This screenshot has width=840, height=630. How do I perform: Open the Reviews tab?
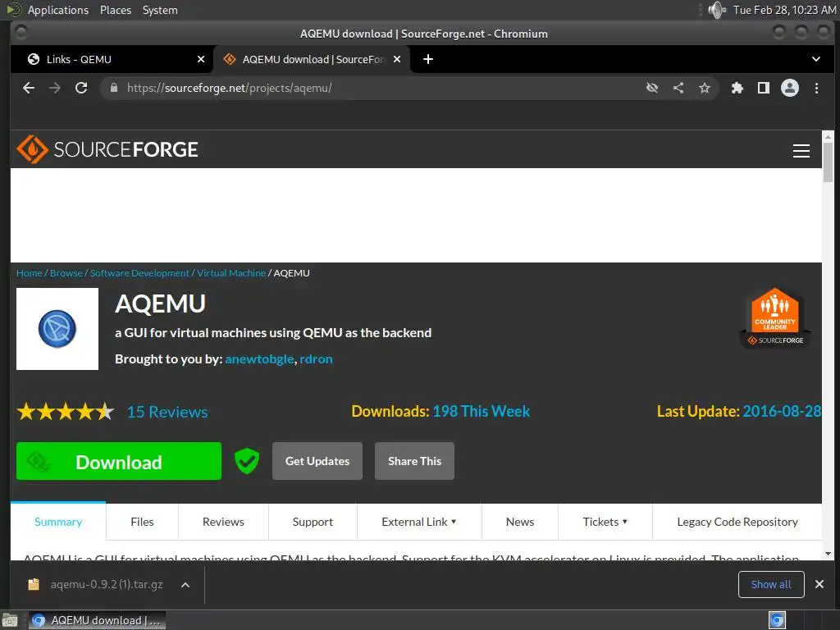223,522
